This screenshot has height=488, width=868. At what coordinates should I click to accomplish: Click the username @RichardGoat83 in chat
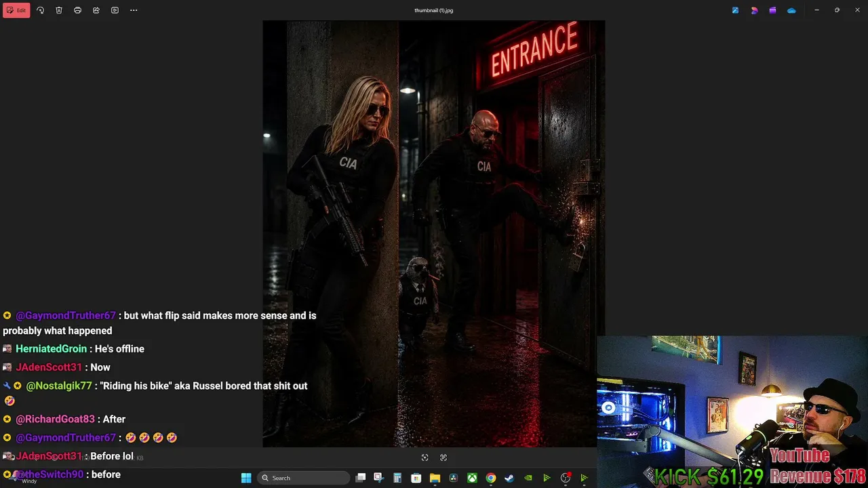click(56, 419)
